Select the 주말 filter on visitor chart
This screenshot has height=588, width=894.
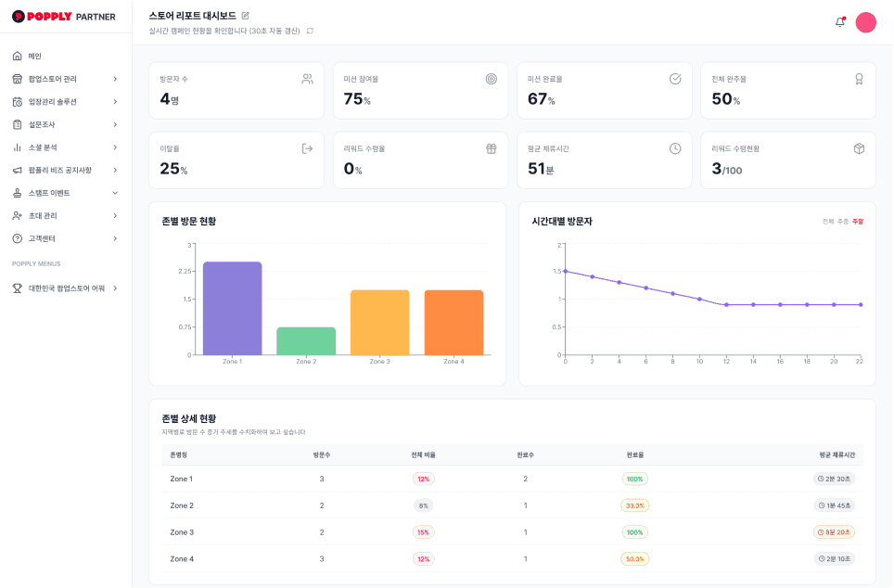pos(857,222)
